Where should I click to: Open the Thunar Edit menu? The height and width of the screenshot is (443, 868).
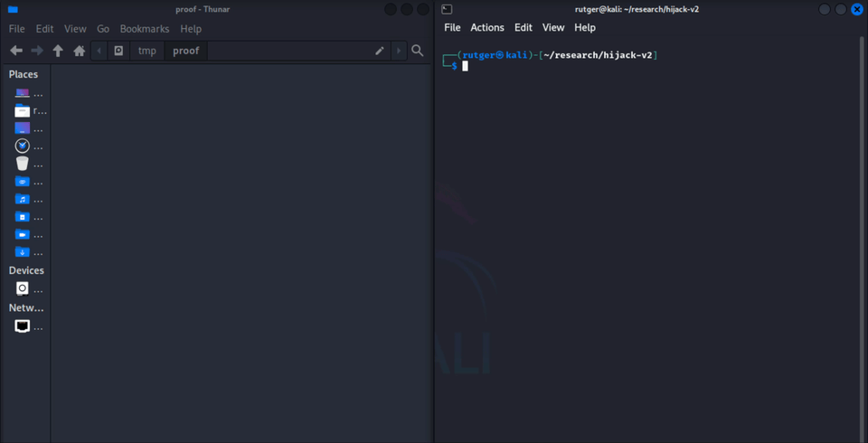44,29
